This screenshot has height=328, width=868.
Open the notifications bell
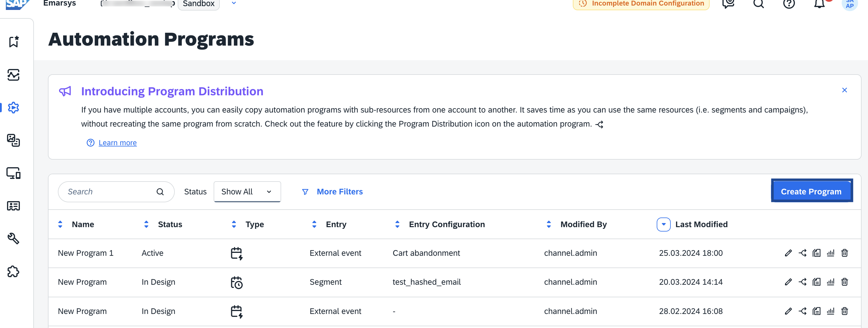tap(819, 4)
